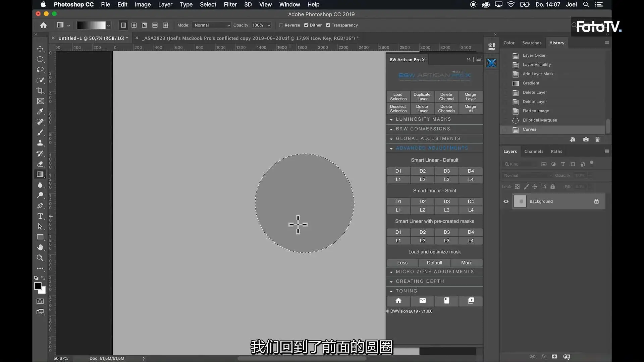Screen dimensions: 644x362
Task: Click the home icon in BW Artisan panel
Action: pyautogui.click(x=398, y=301)
